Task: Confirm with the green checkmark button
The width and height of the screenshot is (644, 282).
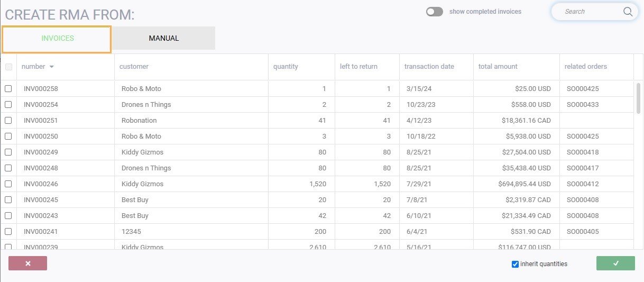Action: 615,263
